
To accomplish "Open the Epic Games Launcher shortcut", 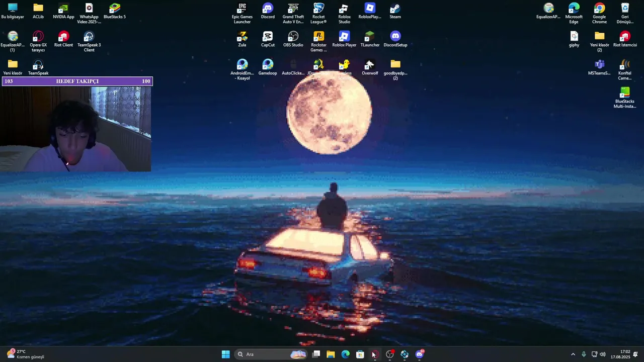I will 242,14.
